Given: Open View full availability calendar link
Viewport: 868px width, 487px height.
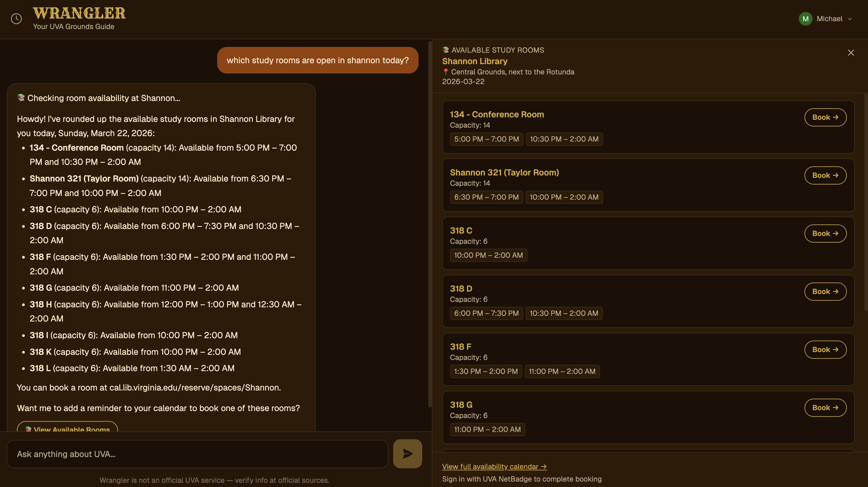Looking at the screenshot, I should click(494, 466).
